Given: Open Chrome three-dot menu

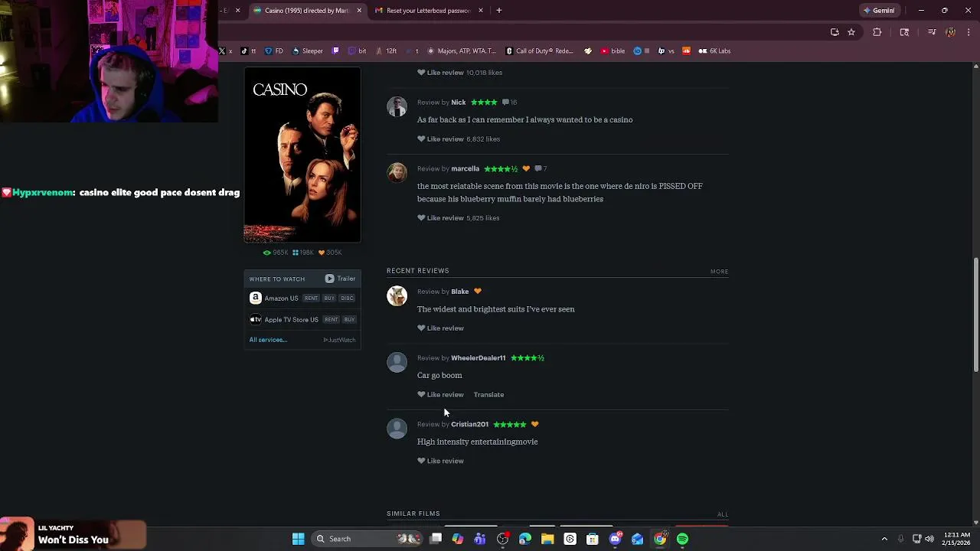Looking at the screenshot, I should pos(969,32).
